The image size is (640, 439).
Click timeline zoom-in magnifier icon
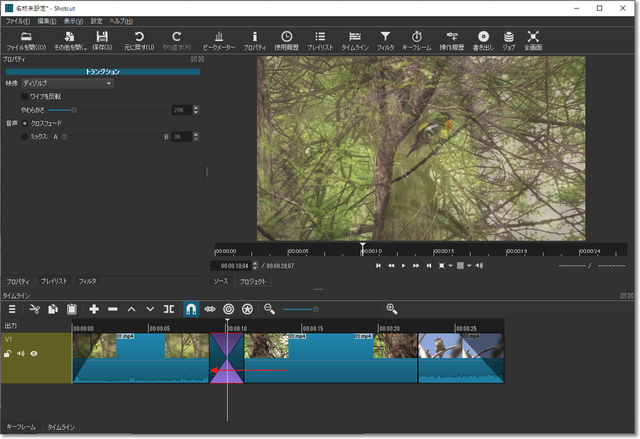392,310
